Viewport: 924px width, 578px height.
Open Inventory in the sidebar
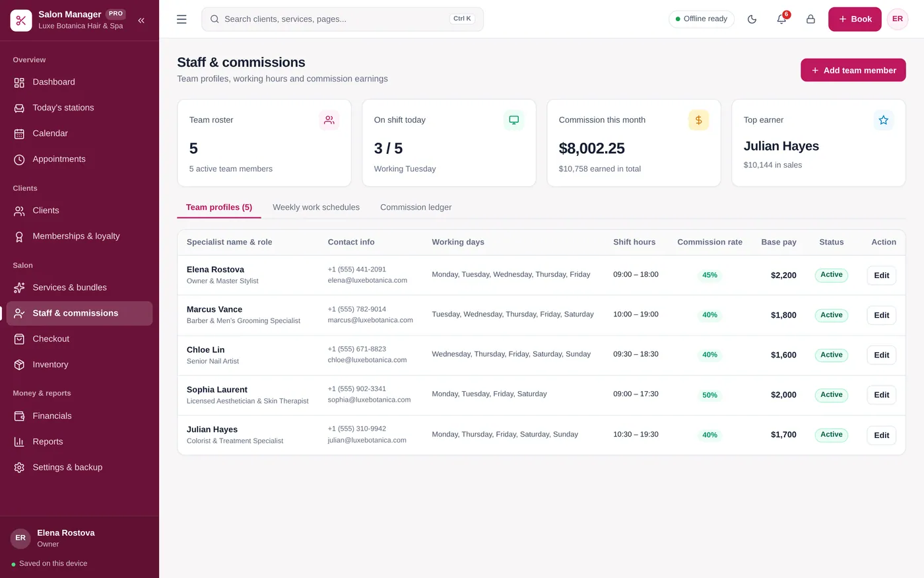point(79,365)
